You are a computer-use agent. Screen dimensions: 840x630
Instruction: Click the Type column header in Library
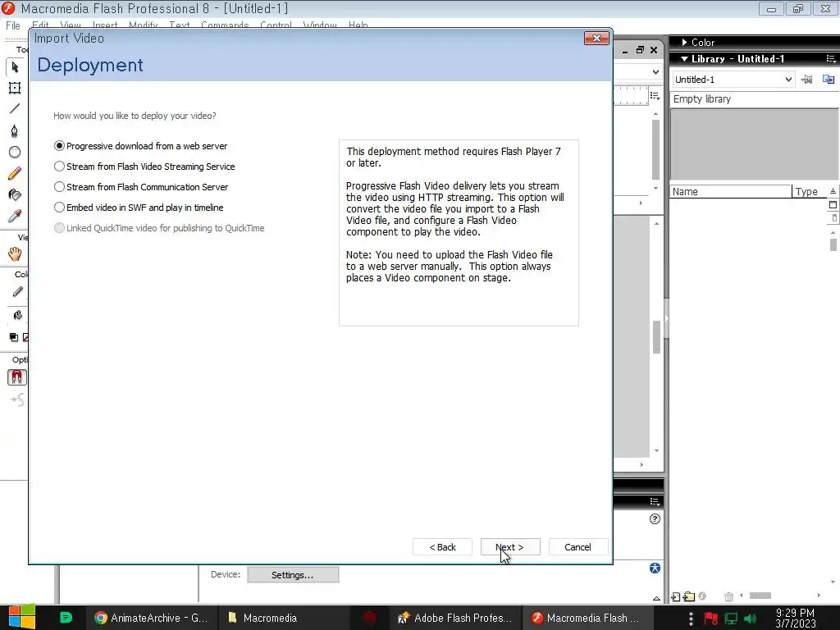point(809,191)
